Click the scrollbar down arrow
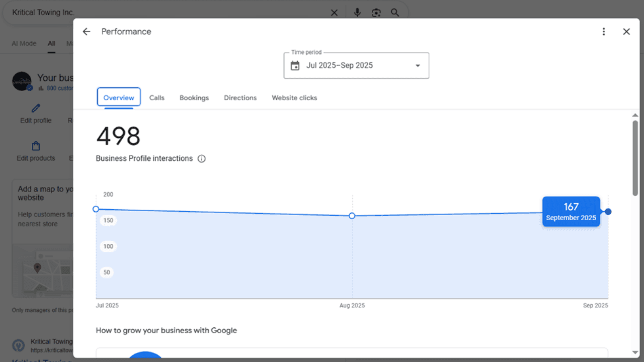The width and height of the screenshot is (644, 362). coord(635,353)
